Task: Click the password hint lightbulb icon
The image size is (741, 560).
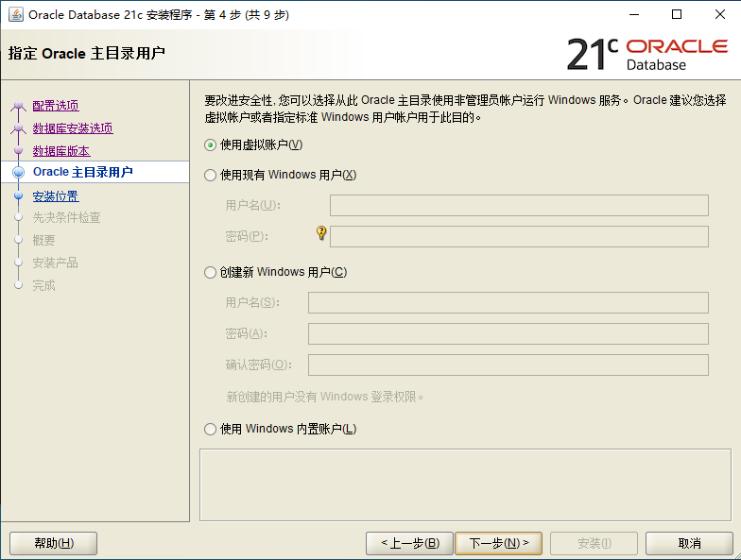Action: pyautogui.click(x=321, y=232)
